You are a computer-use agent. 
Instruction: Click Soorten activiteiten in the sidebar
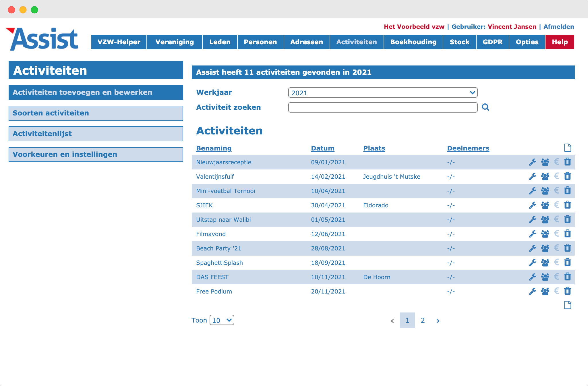pos(96,113)
